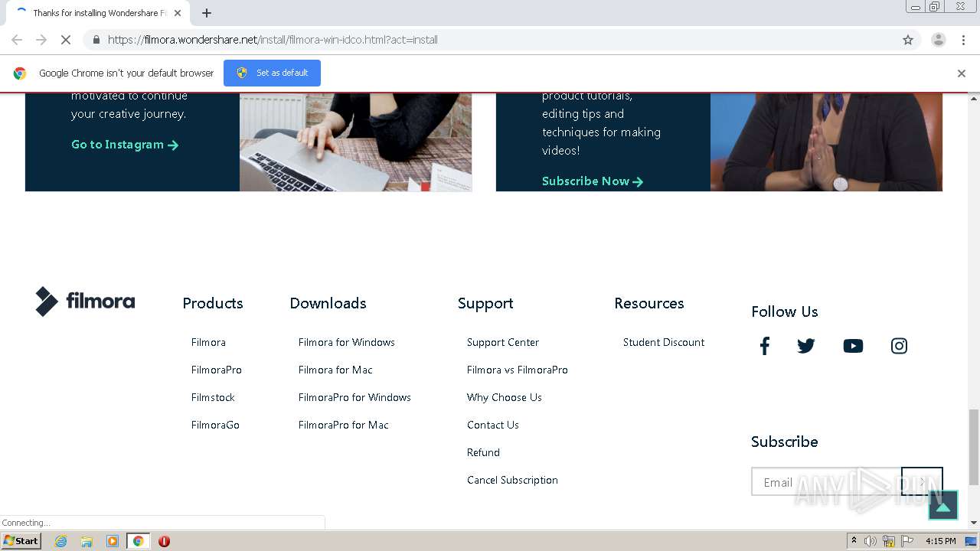The height and width of the screenshot is (551, 980).
Task: View site security lock info
Action: 96,40
